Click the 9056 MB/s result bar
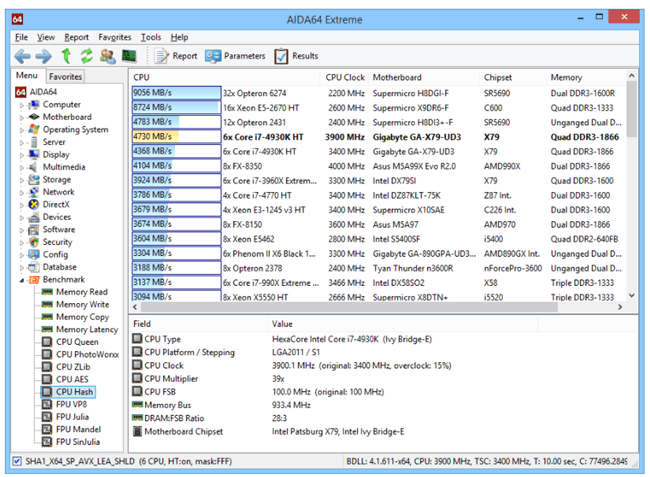650x477 pixels. click(176, 93)
